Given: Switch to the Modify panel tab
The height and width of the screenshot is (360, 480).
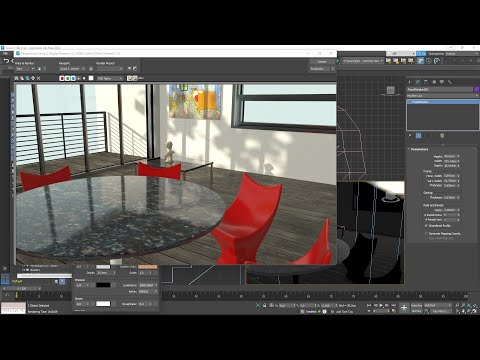Looking at the screenshot, I should click(418, 82).
